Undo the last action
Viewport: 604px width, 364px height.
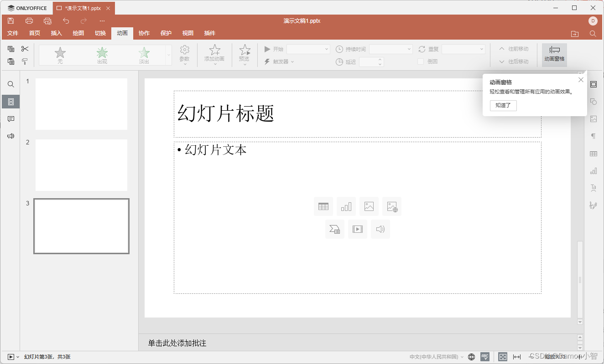(x=66, y=21)
